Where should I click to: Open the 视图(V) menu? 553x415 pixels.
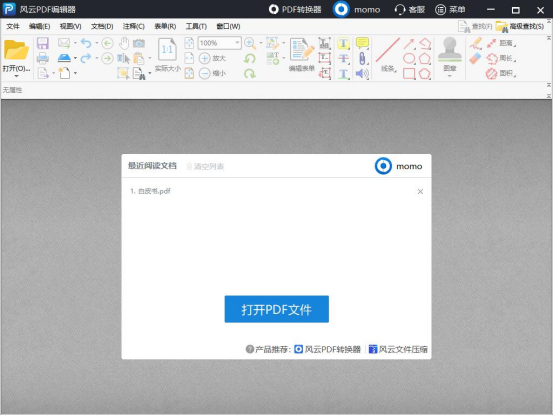71,26
